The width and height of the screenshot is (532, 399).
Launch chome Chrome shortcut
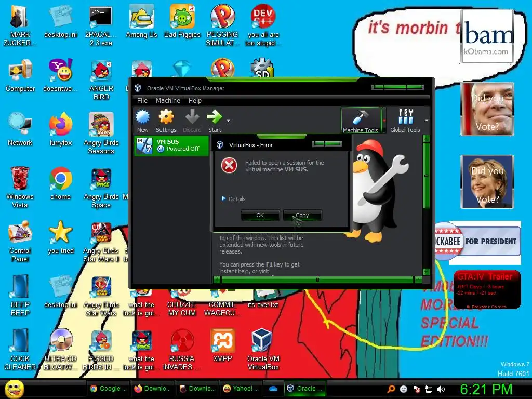coord(60,183)
